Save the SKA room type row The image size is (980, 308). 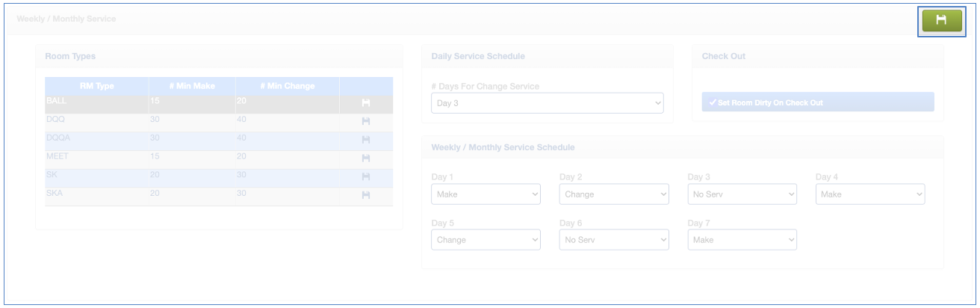click(x=366, y=195)
